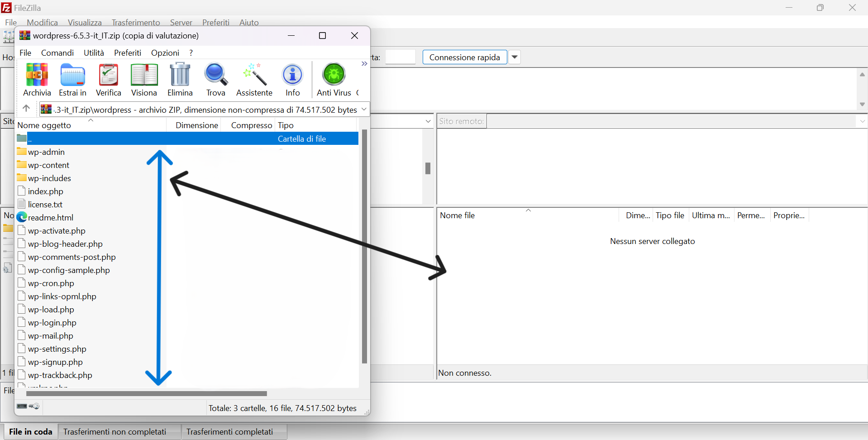Select the wp-admin folder
The image size is (868, 440).
46,152
